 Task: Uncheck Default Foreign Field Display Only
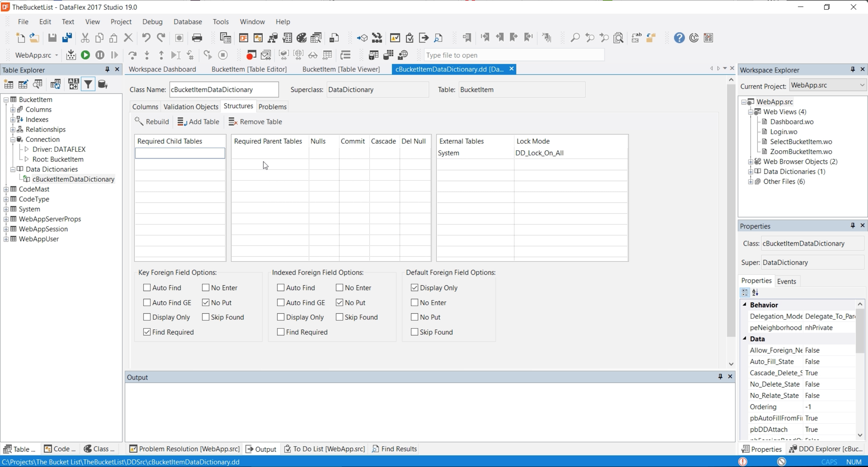414,288
